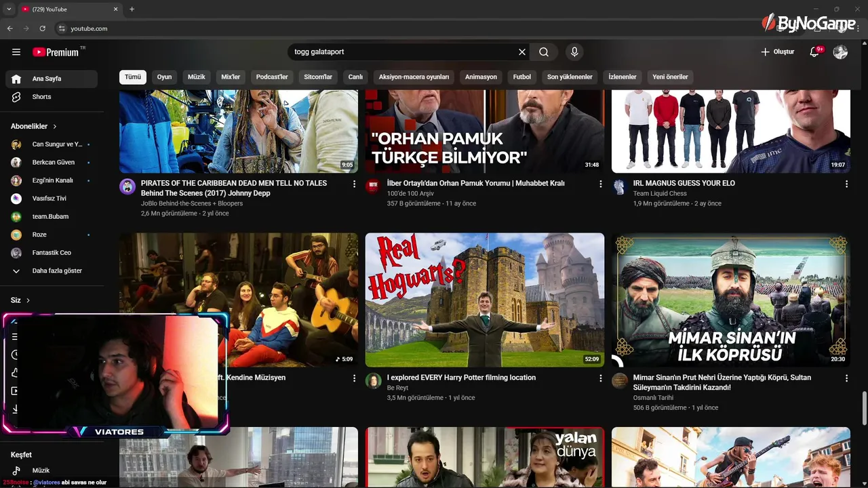Image resolution: width=868 pixels, height=488 pixels.
Task: Go to Ana Sayfa home
Action: (52, 79)
